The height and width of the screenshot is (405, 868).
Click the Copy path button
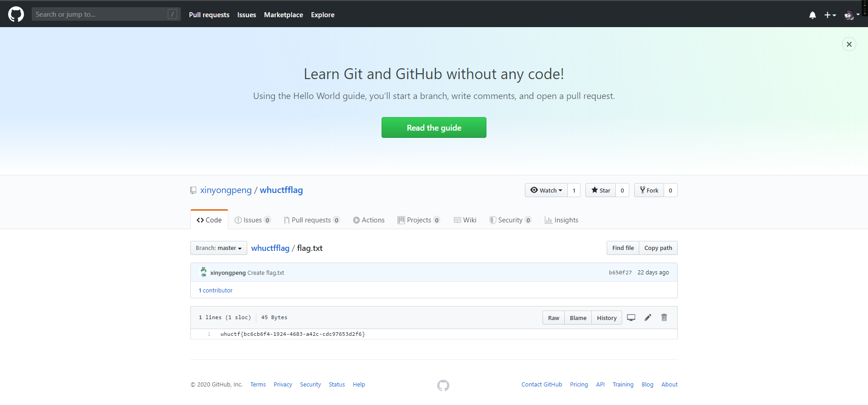(658, 248)
